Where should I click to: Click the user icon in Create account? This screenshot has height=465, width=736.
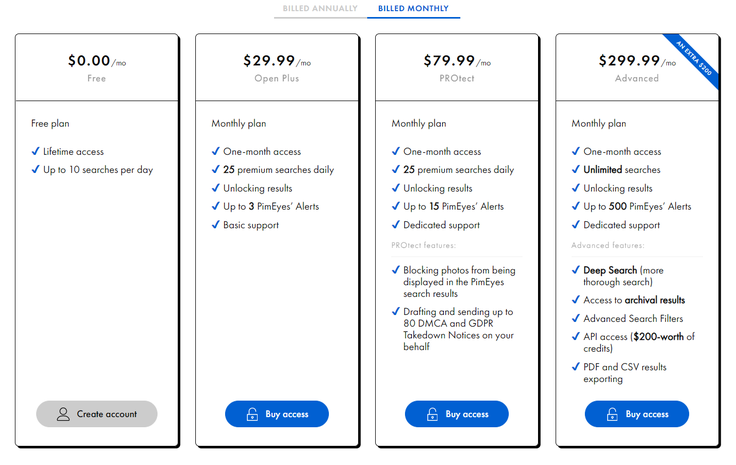tap(63, 414)
